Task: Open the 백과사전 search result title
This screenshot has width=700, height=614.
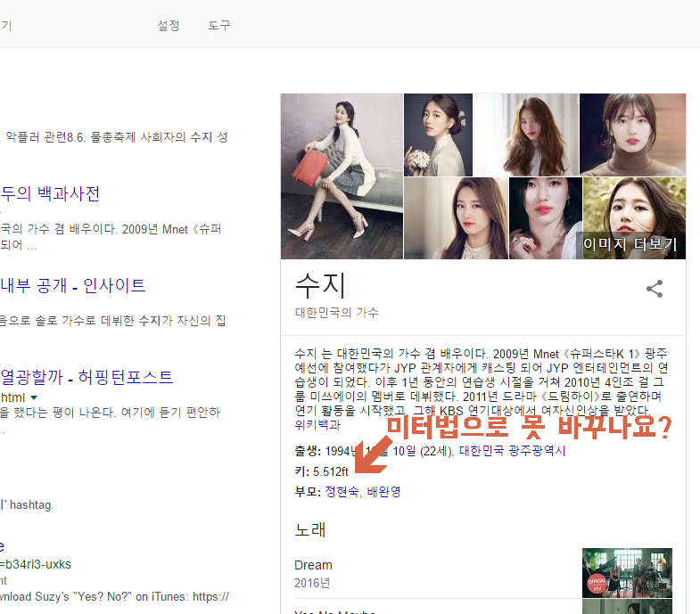Action: click(50, 193)
